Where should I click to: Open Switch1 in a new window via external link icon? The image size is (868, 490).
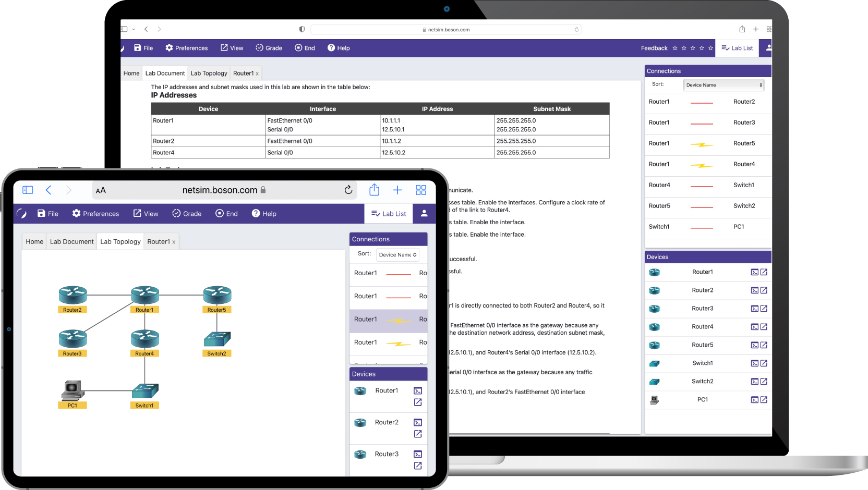pos(764,363)
